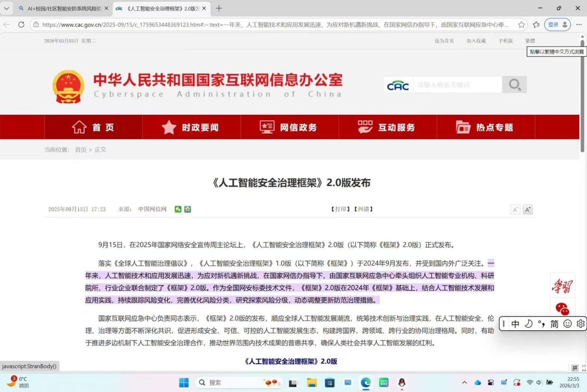The width and height of the screenshot is (587, 392).
Task: Open Microsoft Edge in taskbar
Action: (366, 383)
